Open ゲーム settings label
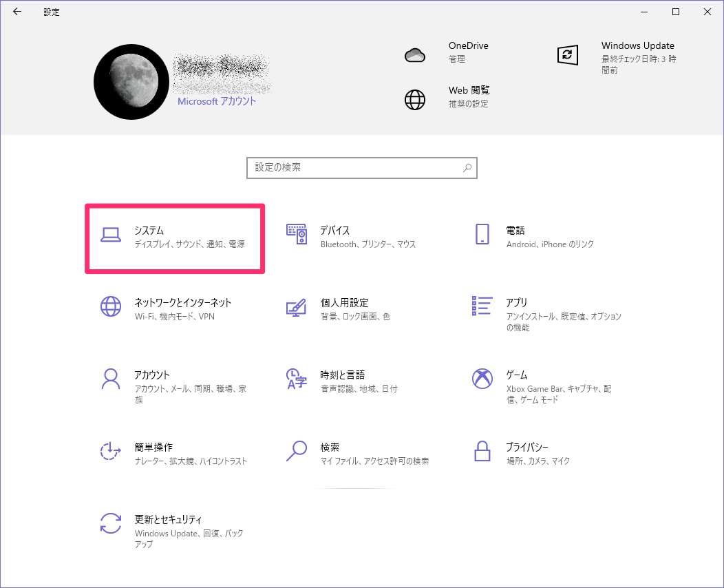 (517, 375)
